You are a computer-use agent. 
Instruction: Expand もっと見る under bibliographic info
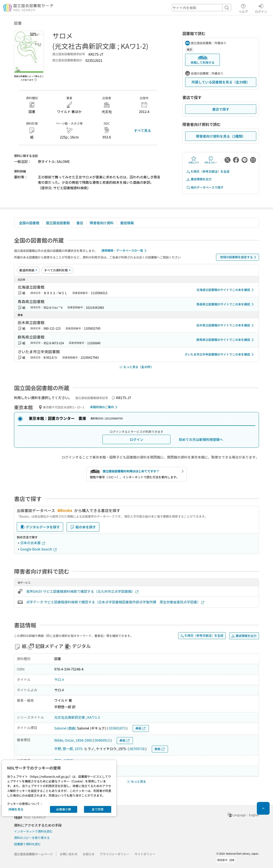point(136,781)
